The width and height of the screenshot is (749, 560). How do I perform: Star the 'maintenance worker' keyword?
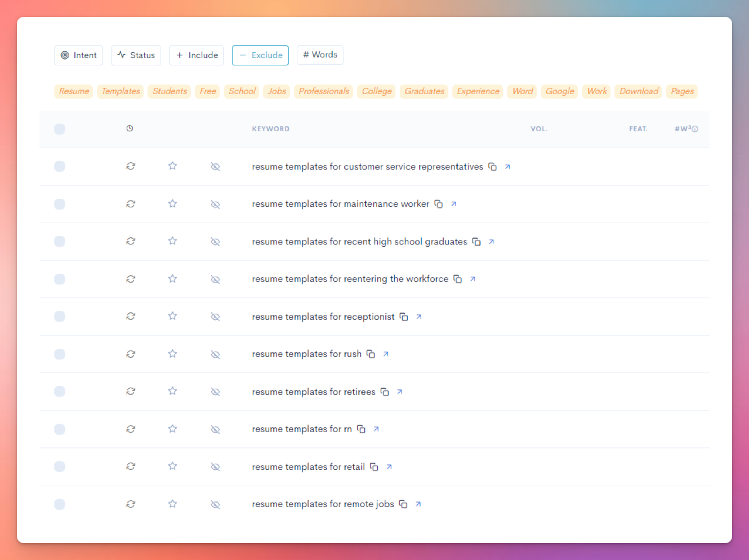(x=172, y=203)
